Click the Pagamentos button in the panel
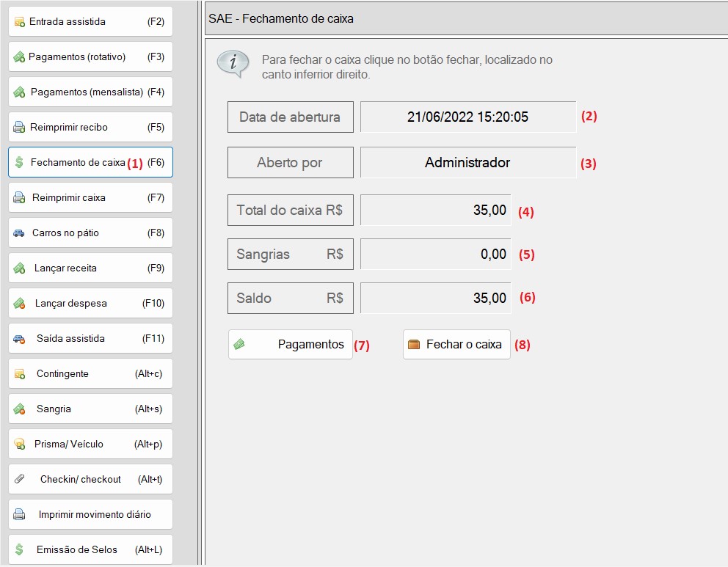Viewport: 728px width, 567px height. pyautogui.click(x=291, y=344)
